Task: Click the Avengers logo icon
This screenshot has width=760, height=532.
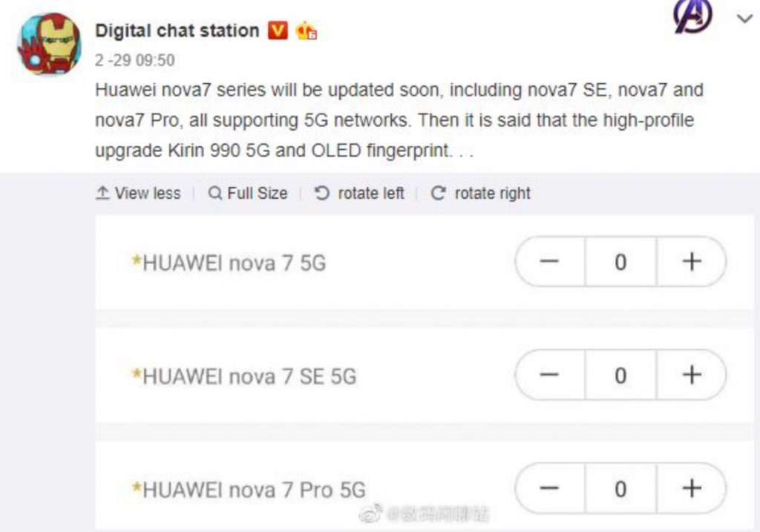Action: click(x=692, y=16)
